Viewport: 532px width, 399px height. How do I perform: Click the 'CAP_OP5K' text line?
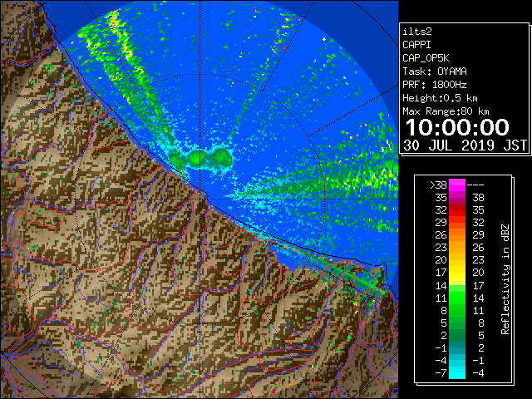(426, 58)
